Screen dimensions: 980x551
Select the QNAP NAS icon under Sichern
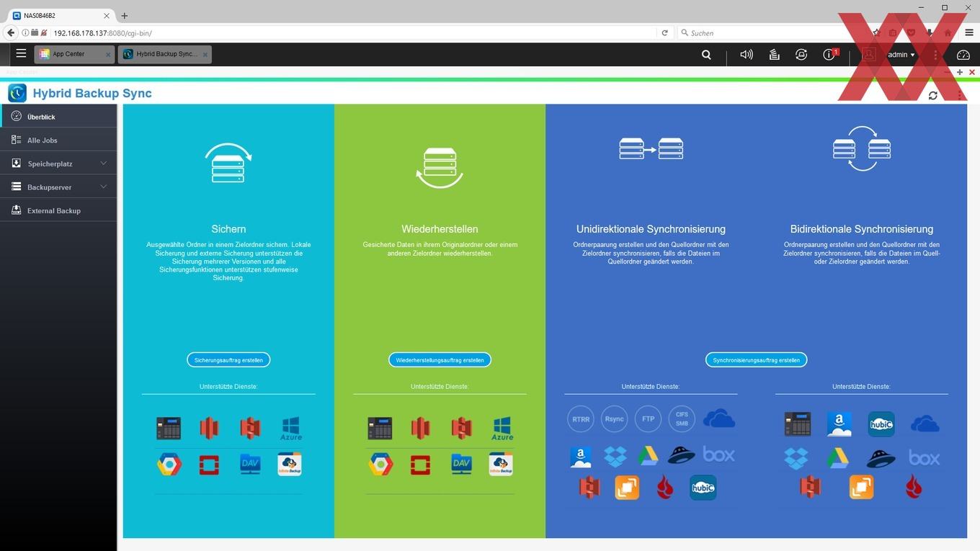click(x=169, y=428)
